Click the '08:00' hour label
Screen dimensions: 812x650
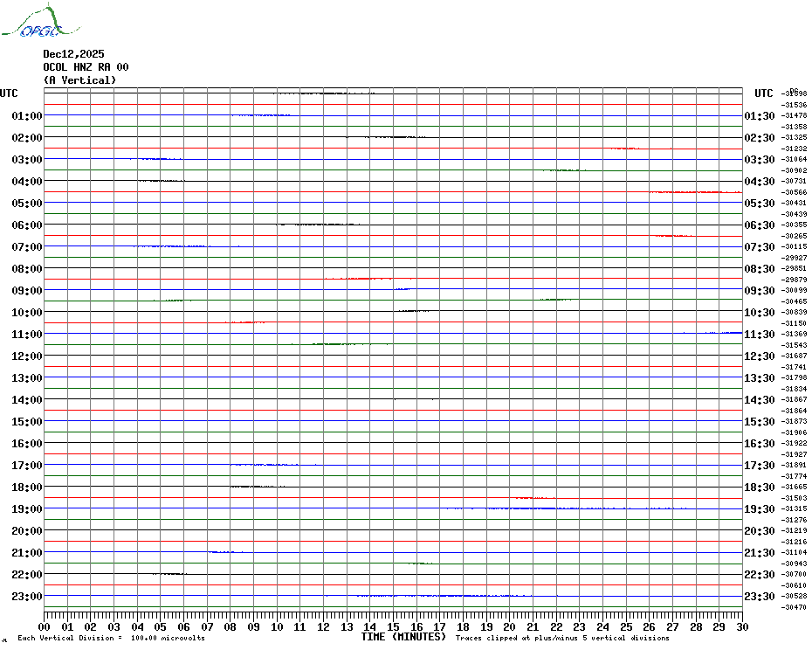click(27, 268)
